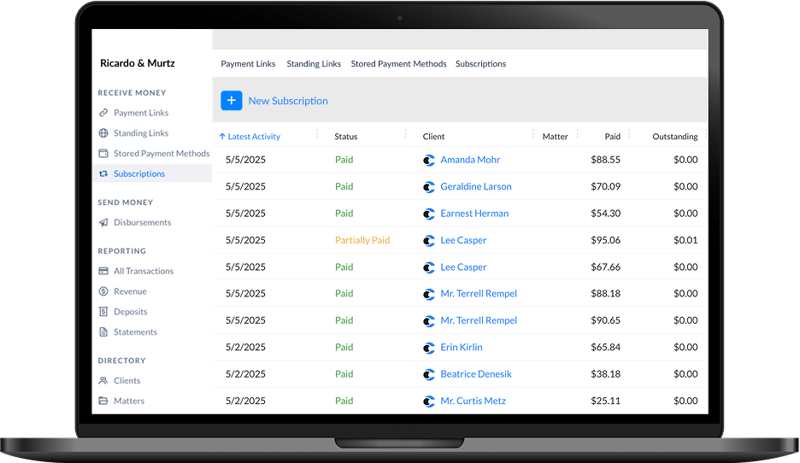The height and width of the screenshot is (463, 800).
Task: Switch to the Standing Links top tab
Action: [x=313, y=64]
